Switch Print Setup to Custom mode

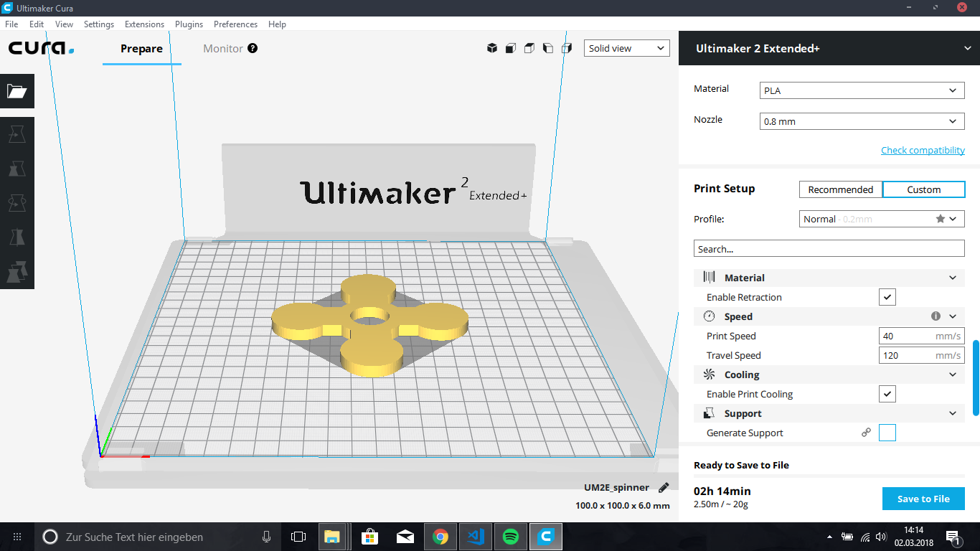coord(923,189)
